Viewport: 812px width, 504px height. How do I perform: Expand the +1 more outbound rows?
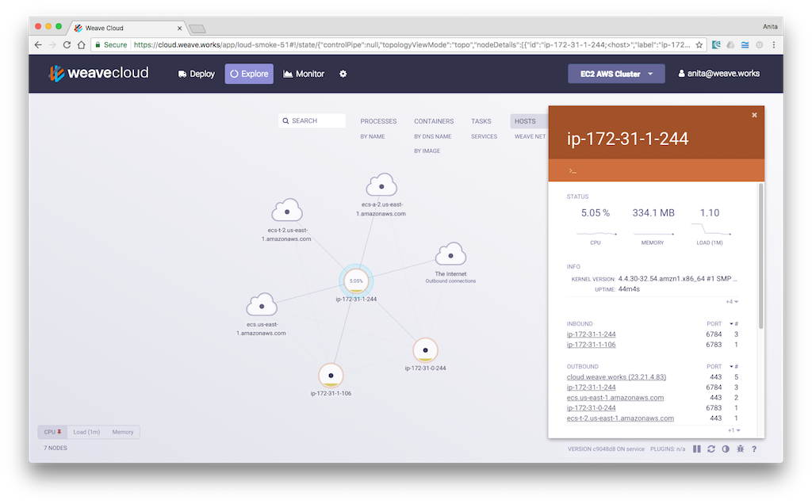[733, 430]
